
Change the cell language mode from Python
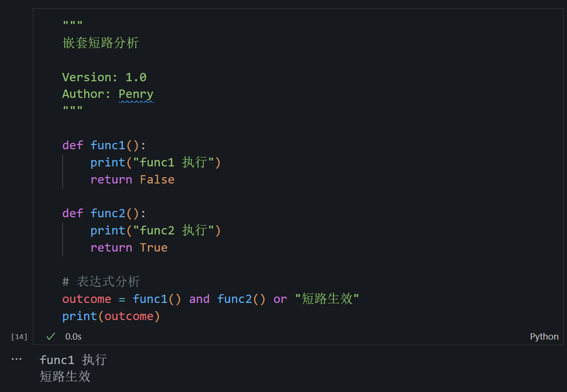tap(544, 336)
